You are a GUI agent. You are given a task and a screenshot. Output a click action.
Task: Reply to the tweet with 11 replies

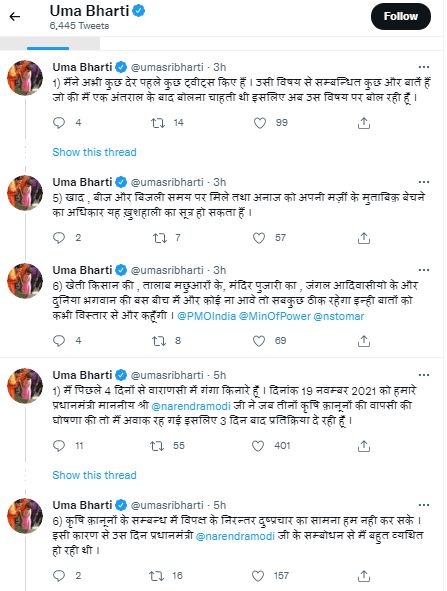point(59,446)
